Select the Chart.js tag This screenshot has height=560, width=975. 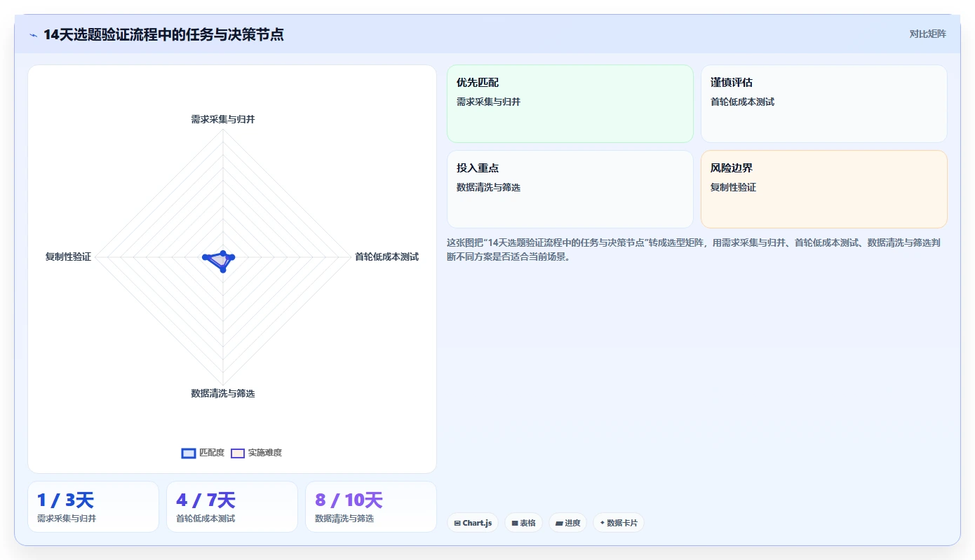[x=473, y=523]
